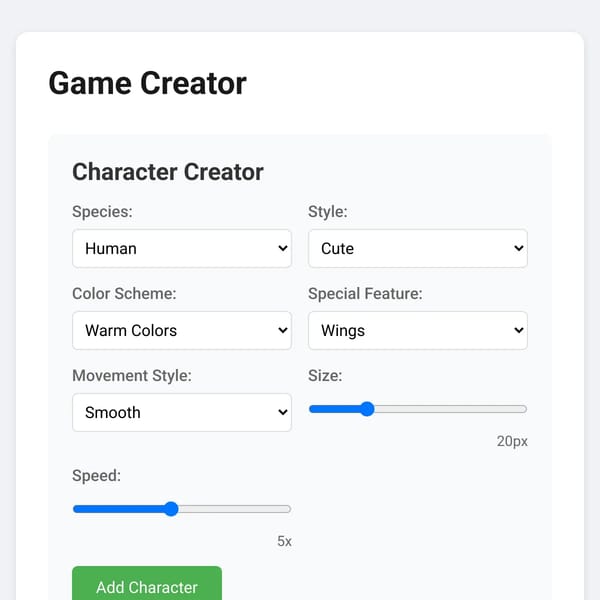Click the Style: label
This screenshot has width=600, height=600.
[328, 212]
